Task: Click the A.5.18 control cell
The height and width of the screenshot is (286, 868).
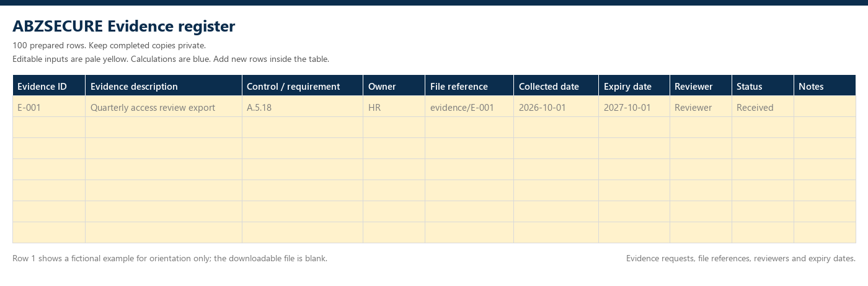Action: coord(303,106)
